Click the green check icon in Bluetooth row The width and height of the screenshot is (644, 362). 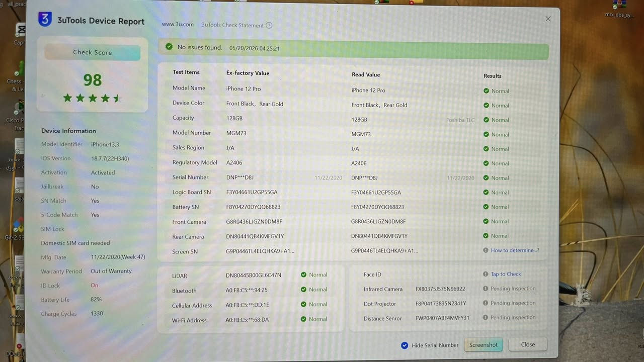tap(303, 290)
